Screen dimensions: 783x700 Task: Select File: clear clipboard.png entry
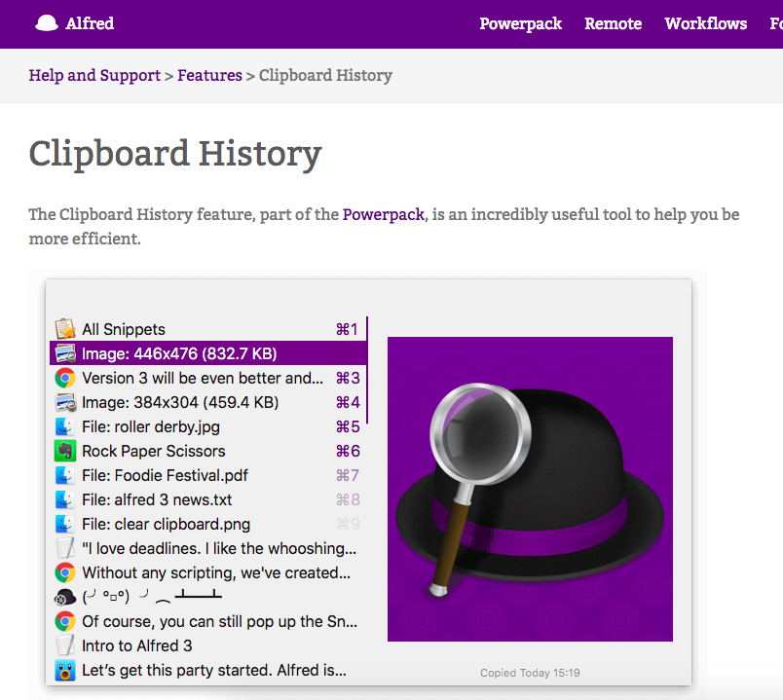coord(166,524)
